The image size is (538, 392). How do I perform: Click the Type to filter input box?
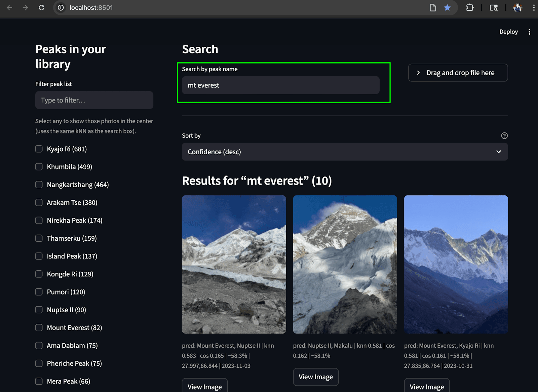coord(94,100)
